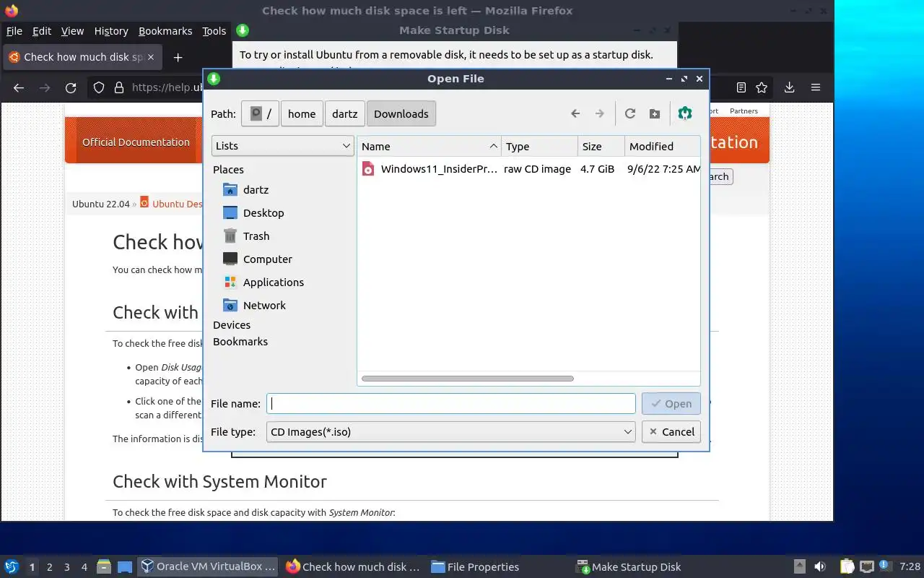924x578 pixels.
Task: Expand the Devices section
Action: coord(232,325)
